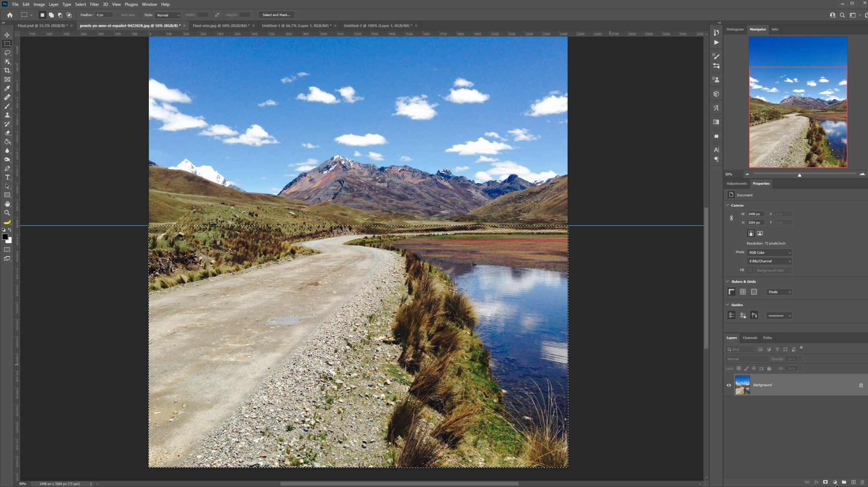Open the Filter menu
868x487 pixels.
[94, 4]
